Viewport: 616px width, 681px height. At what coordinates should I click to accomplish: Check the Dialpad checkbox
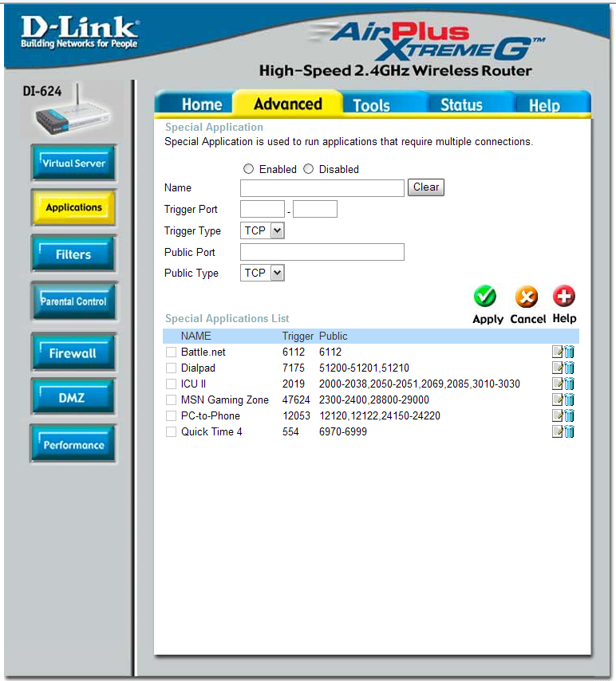[172, 368]
